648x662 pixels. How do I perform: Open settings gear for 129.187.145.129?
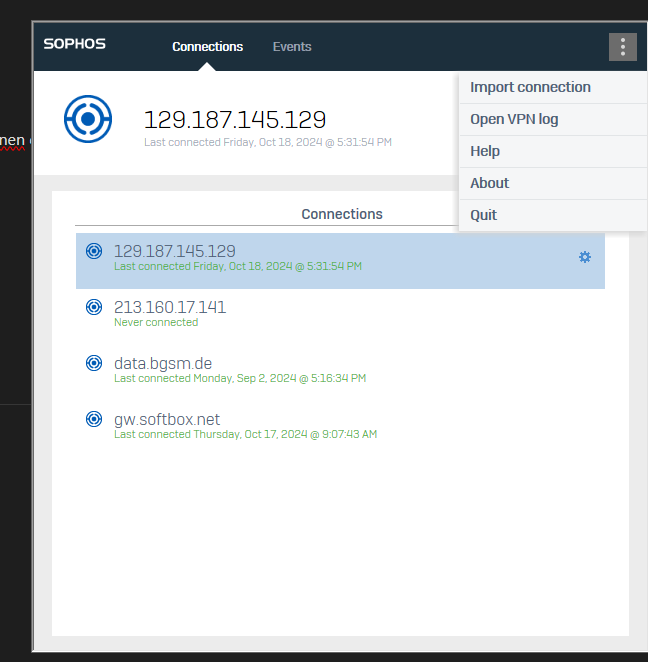point(585,257)
